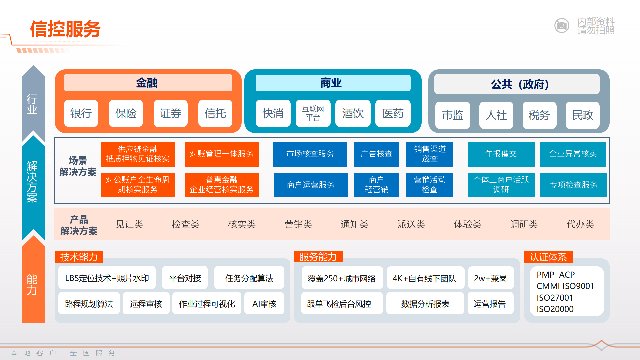Image resolution: width=640 pixels, height=360 pixels.
Task: Click the PMP ACP certification line
Action: click(556, 275)
